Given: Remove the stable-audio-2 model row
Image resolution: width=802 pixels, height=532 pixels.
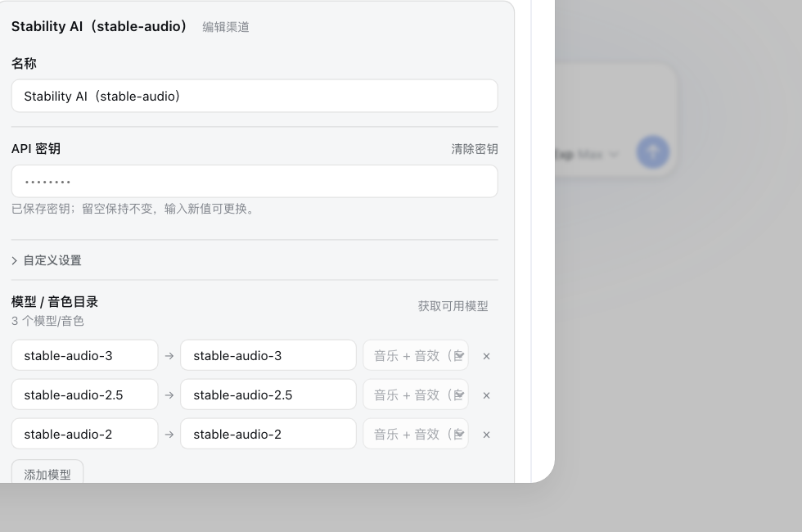Looking at the screenshot, I should pos(486,435).
